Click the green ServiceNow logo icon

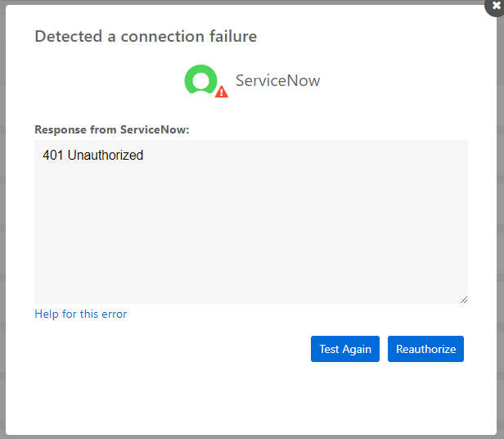click(x=200, y=79)
